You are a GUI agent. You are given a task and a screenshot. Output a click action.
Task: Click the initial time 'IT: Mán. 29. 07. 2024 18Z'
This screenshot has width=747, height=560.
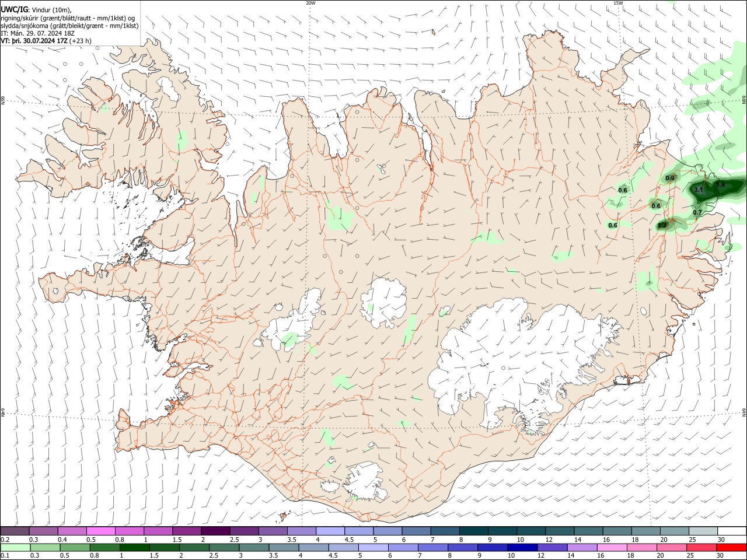37,33
